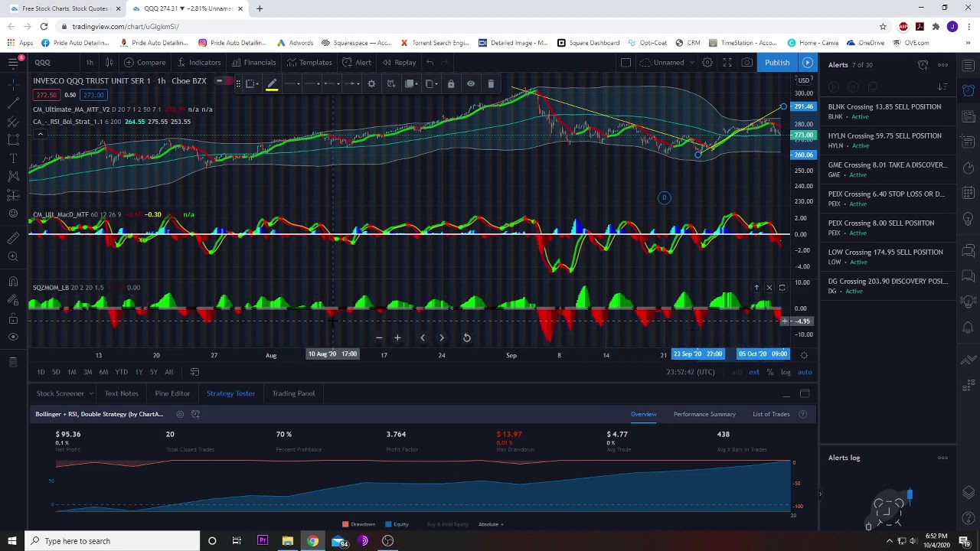Change line color with pencil icon
Screen dimensions: 980x551
272,84
